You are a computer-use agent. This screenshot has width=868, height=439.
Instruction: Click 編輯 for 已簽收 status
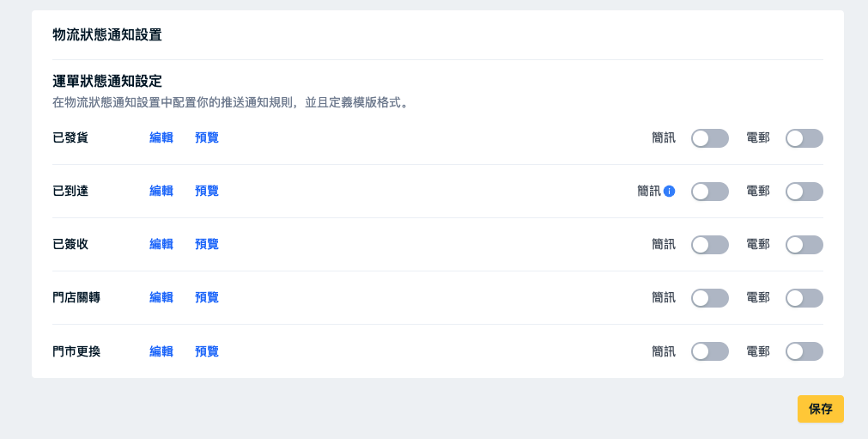tap(161, 244)
